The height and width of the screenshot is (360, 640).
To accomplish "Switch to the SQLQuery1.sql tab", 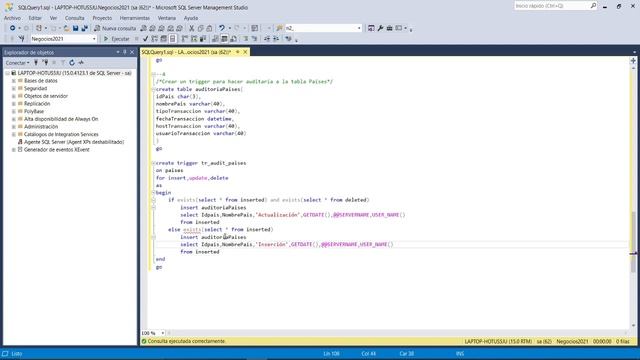I will (x=186, y=52).
